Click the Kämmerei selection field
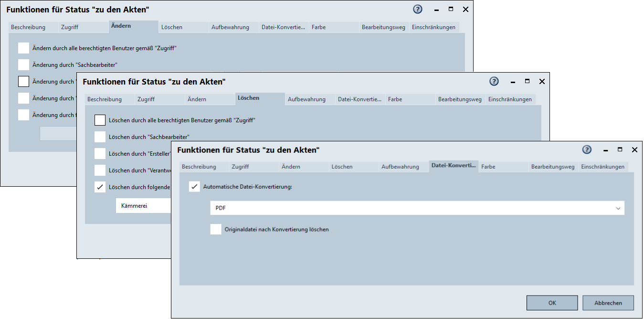The height and width of the screenshot is (319, 644). (143, 206)
